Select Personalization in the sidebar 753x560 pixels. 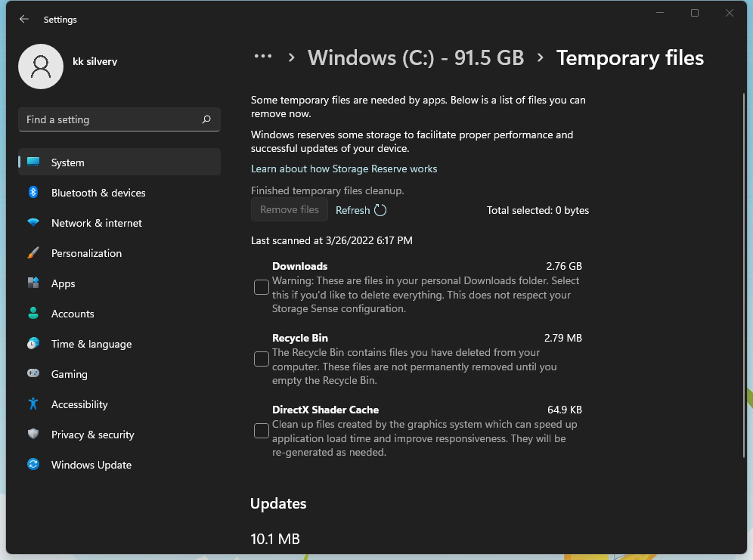point(119,253)
